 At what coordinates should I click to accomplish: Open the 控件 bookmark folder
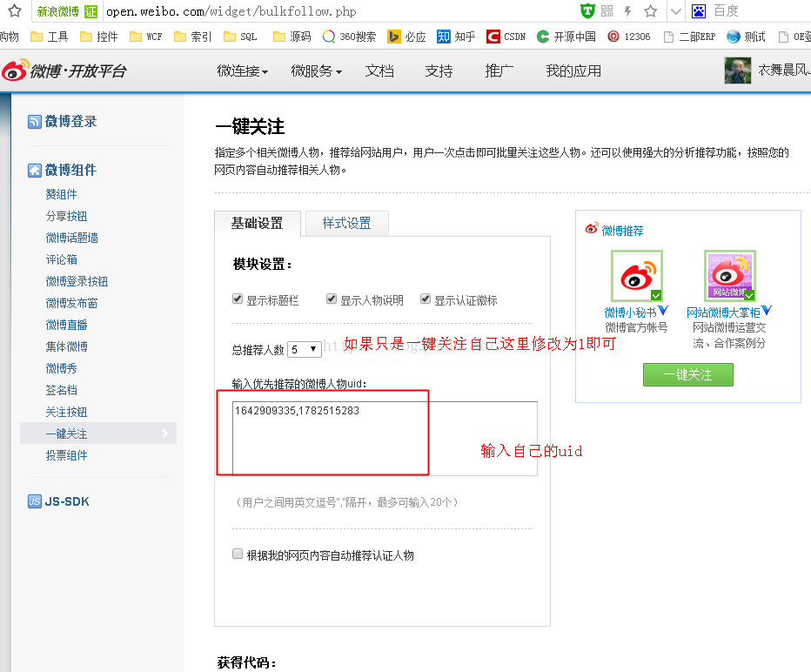pyautogui.click(x=99, y=37)
